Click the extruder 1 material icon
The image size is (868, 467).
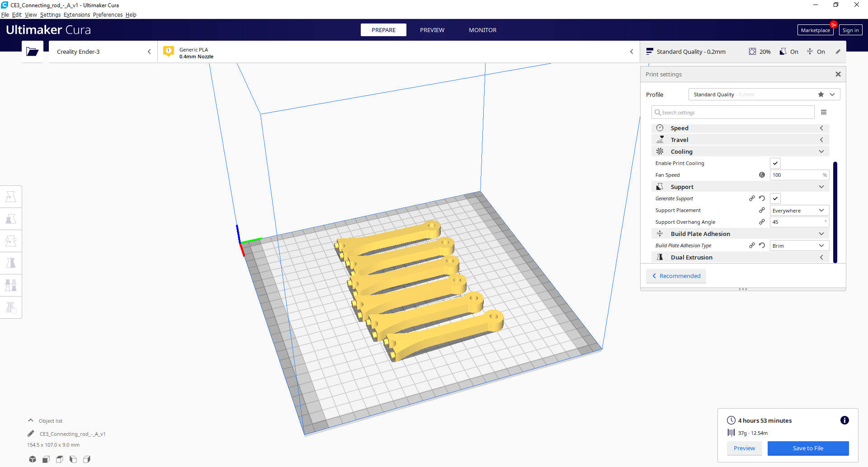tap(169, 51)
